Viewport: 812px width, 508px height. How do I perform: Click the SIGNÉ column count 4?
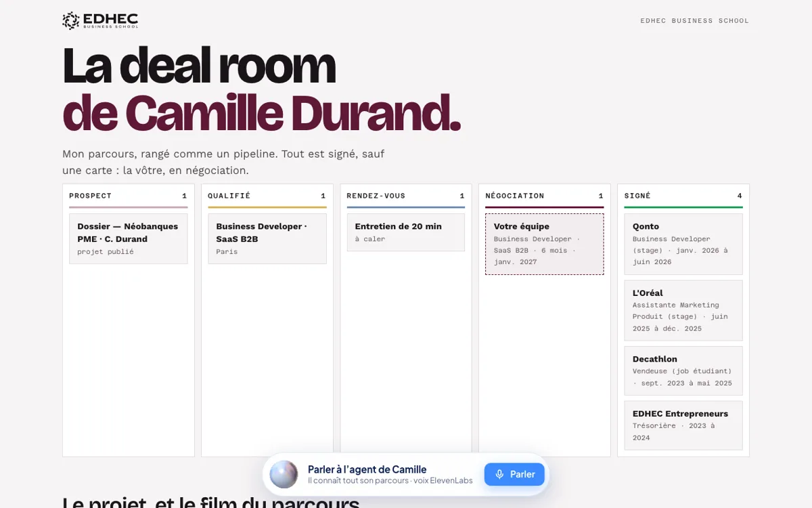click(740, 196)
